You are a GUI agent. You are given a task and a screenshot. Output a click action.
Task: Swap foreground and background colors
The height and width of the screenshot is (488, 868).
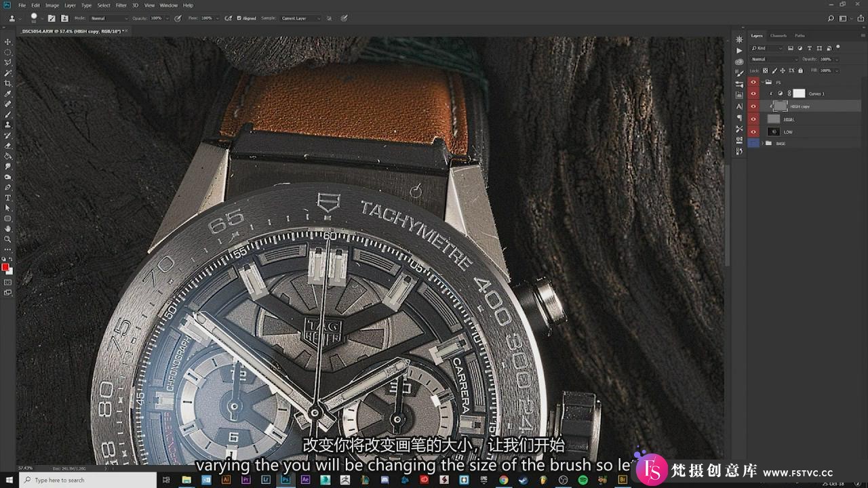11,260
